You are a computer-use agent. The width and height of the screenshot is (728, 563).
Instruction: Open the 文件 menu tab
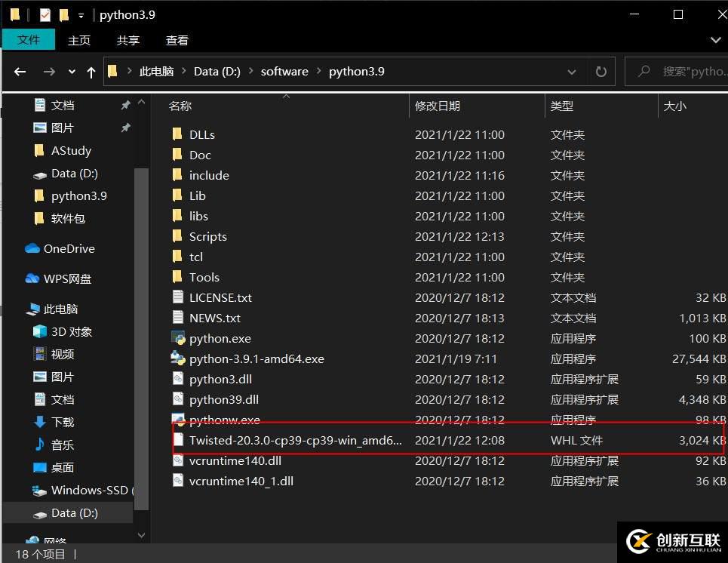click(29, 40)
